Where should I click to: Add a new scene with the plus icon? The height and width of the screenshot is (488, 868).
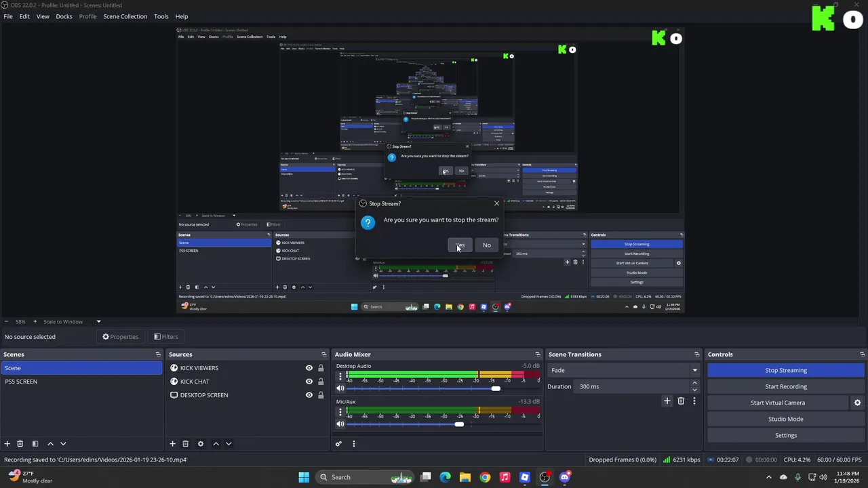pyautogui.click(x=7, y=444)
